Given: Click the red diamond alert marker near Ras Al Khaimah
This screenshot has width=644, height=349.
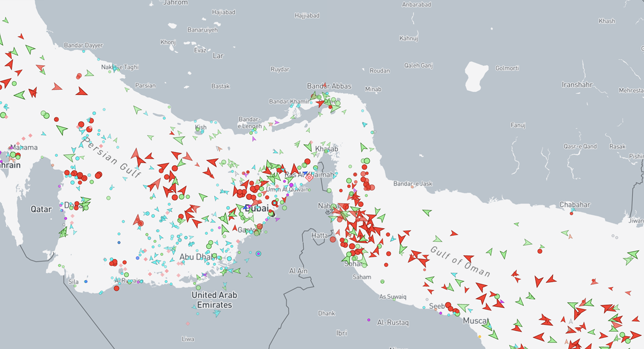Looking at the screenshot, I should [309, 177].
